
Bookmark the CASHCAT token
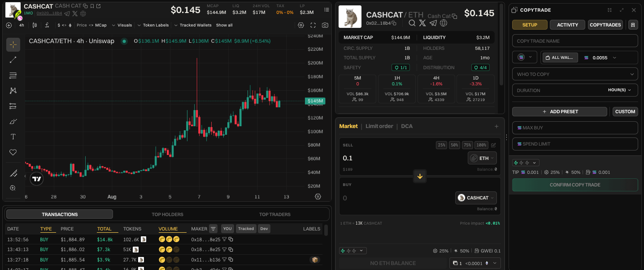[92, 6]
